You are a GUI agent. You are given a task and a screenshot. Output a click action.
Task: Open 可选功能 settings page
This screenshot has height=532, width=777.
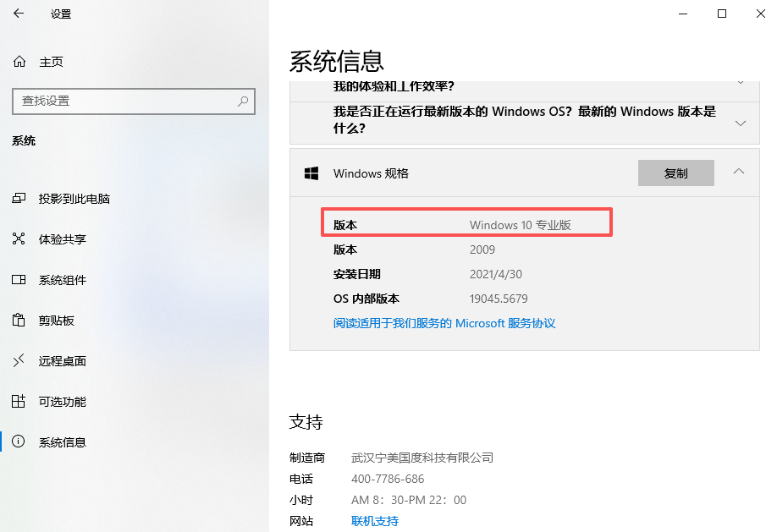click(x=63, y=402)
